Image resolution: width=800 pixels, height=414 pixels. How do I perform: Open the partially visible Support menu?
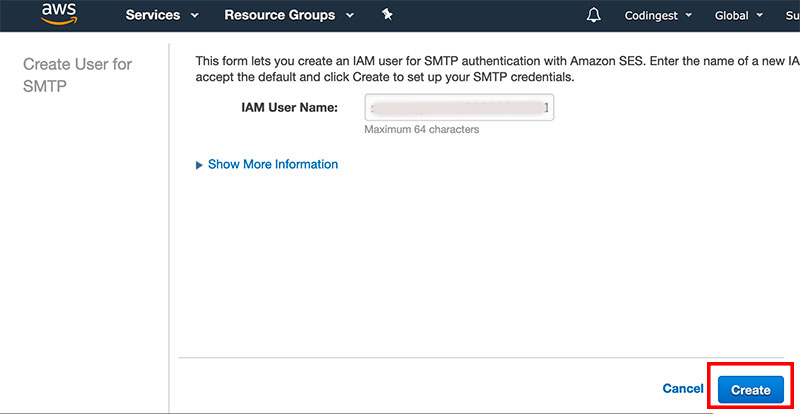(790, 16)
